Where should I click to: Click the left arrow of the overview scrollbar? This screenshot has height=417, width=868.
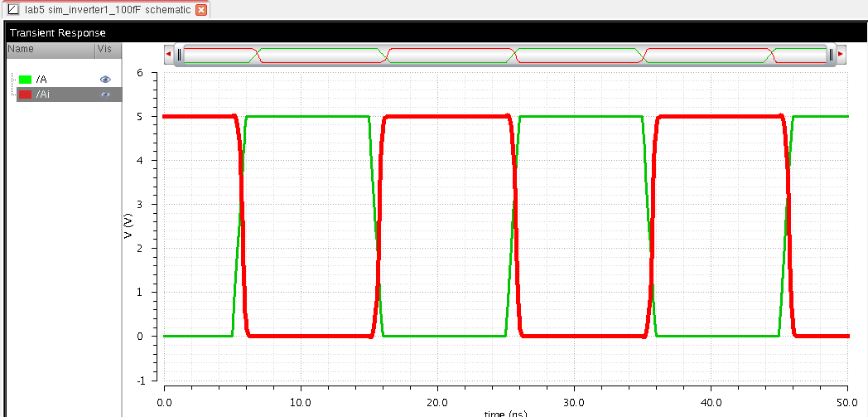(168, 54)
